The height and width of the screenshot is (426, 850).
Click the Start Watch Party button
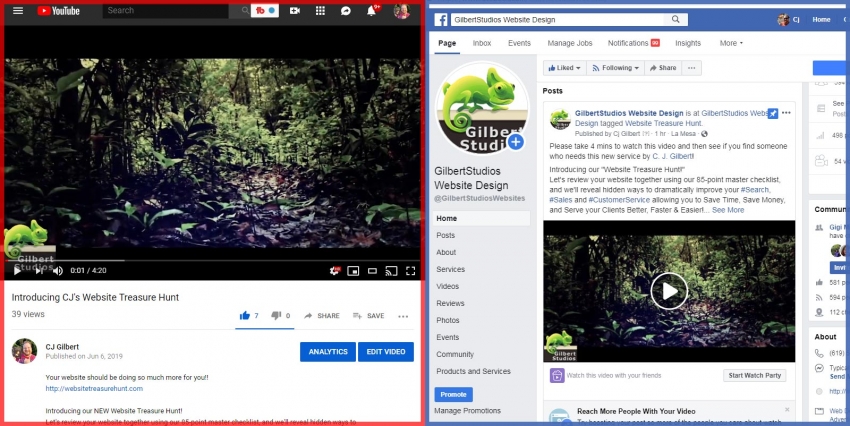[754, 376]
